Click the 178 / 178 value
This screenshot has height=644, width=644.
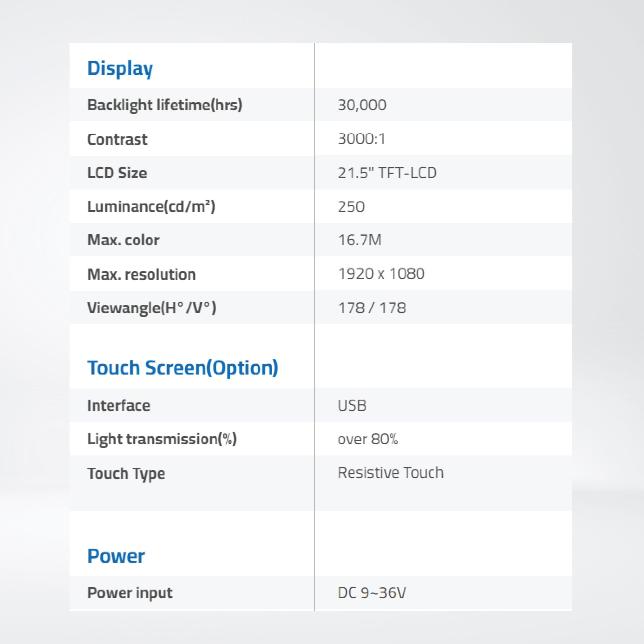click(x=372, y=308)
